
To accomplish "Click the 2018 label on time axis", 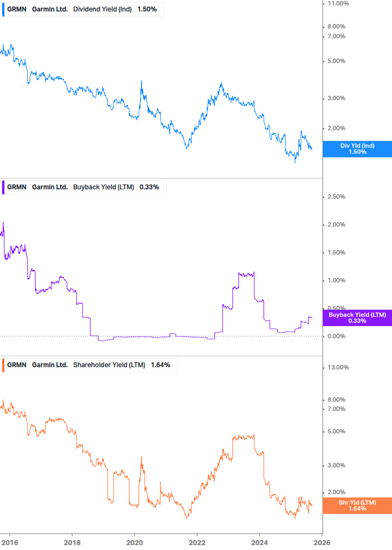I will coord(72,543).
